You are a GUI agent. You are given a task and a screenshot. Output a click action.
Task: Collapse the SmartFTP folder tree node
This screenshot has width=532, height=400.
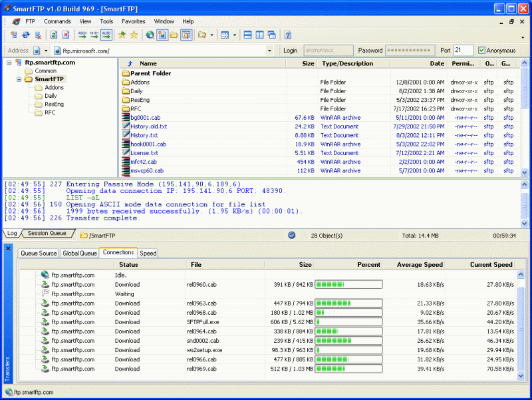tap(19, 79)
